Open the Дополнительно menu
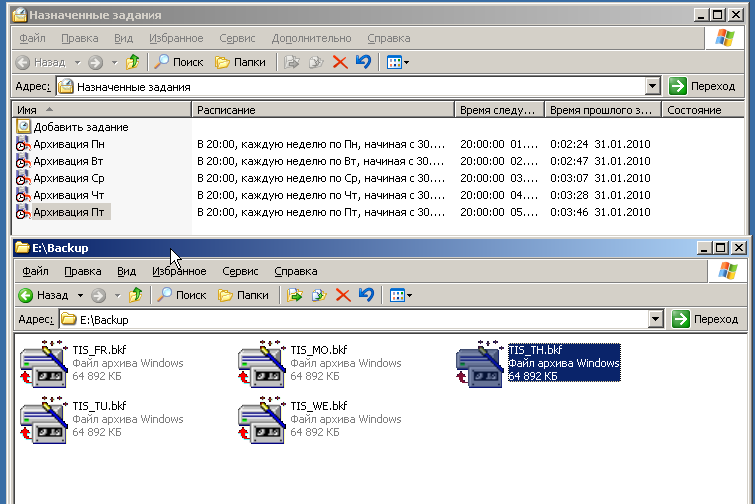This screenshot has width=755, height=504. (311, 38)
